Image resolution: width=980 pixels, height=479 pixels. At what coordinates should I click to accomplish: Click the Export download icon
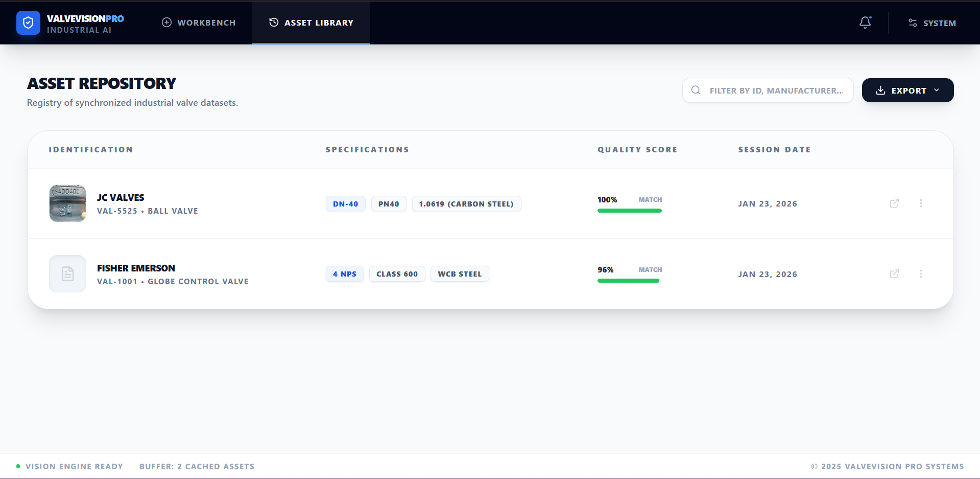880,90
